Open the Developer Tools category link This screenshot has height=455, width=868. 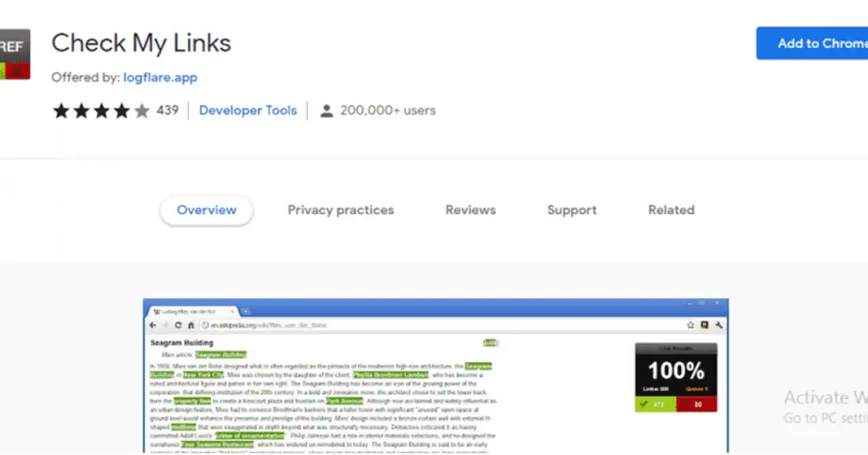click(248, 110)
